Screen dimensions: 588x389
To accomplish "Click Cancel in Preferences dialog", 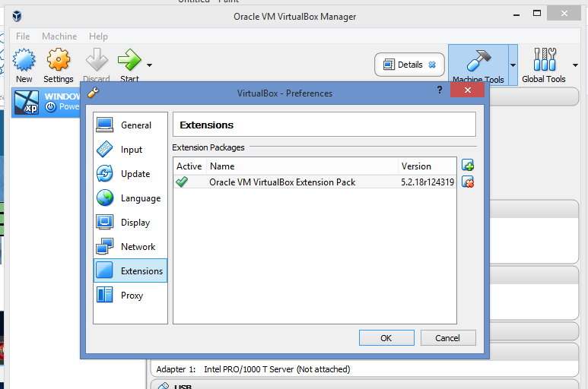I will (x=448, y=338).
